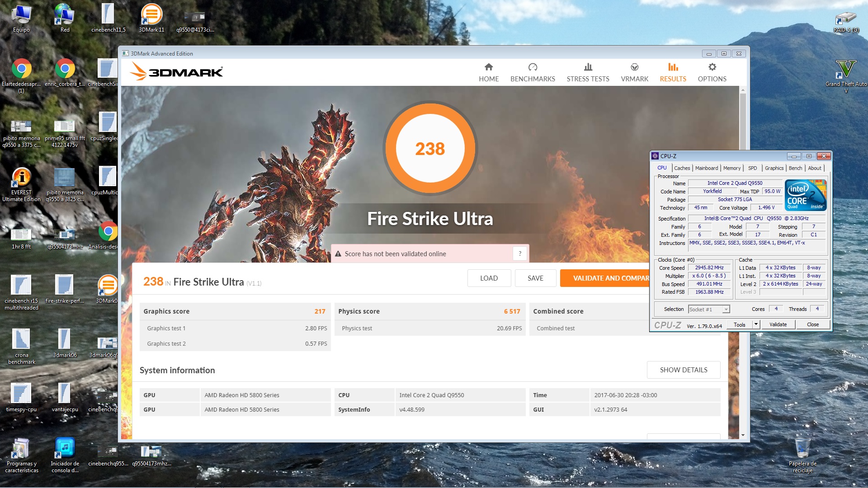The width and height of the screenshot is (868, 488).
Task: Click SHOW DETAILS in System information
Action: tap(683, 370)
